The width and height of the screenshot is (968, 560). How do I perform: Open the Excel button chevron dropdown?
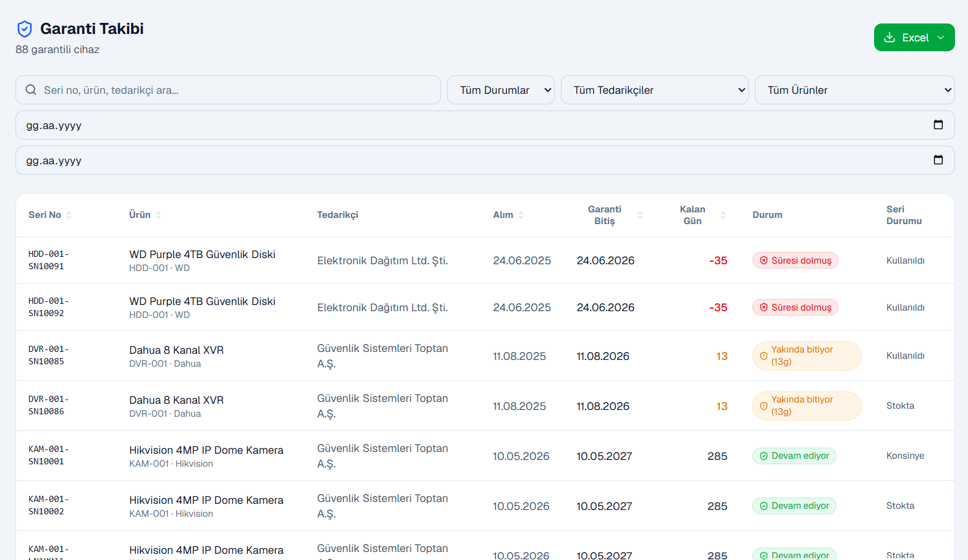(x=941, y=38)
